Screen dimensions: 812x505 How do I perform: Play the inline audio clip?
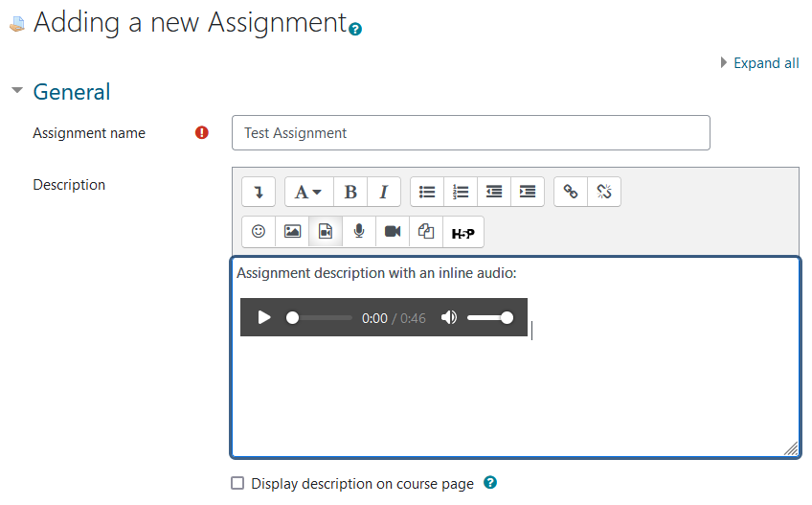point(264,317)
